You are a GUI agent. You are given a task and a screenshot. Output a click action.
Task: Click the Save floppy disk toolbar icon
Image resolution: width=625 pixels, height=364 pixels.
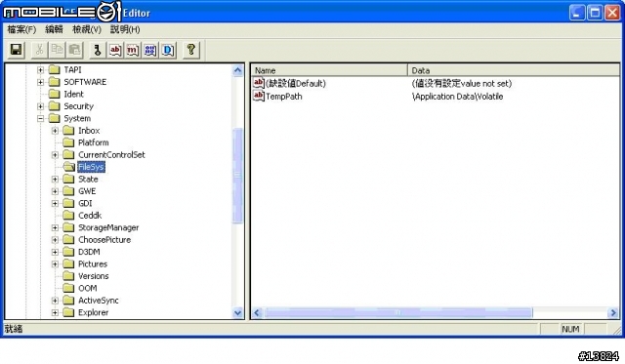17,50
